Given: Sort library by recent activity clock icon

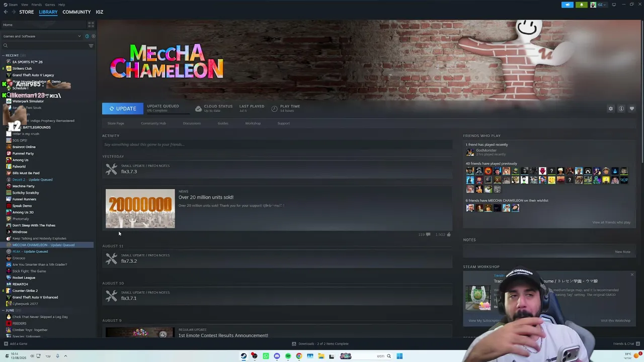Looking at the screenshot, I should pyautogui.click(x=87, y=36).
